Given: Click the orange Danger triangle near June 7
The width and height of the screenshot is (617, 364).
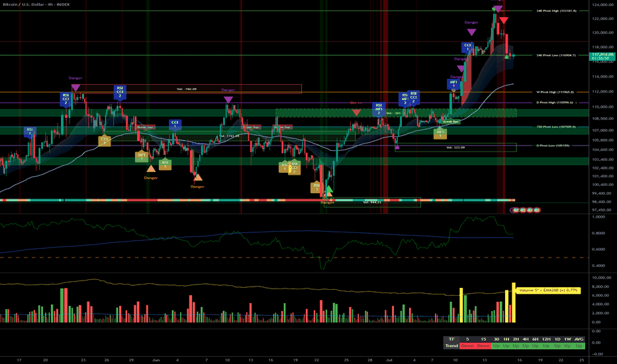Looking at the screenshot, I should [x=198, y=177].
